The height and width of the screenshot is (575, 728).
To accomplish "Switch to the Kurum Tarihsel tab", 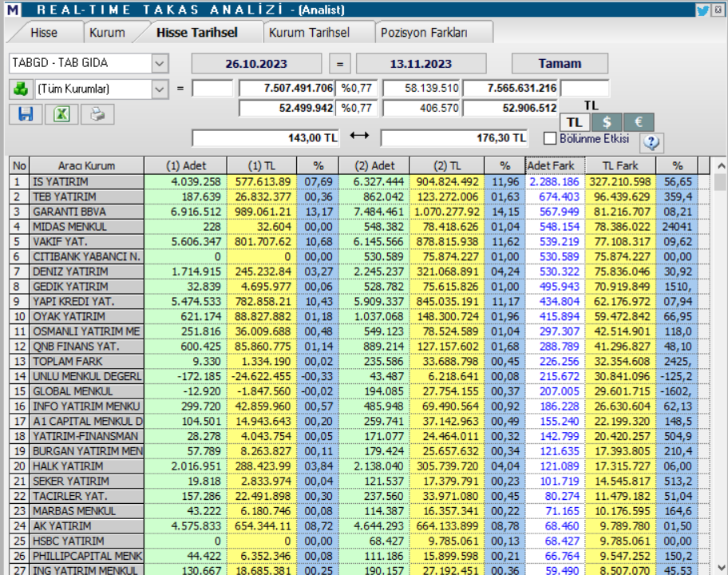I will coord(309,33).
